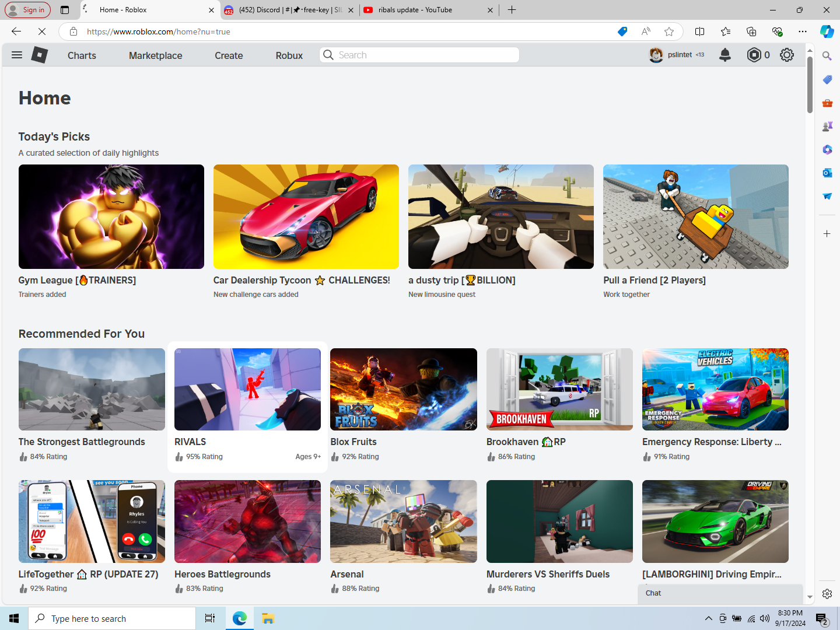The width and height of the screenshot is (840, 630).
Task: Go to the Create page
Action: [229, 55]
